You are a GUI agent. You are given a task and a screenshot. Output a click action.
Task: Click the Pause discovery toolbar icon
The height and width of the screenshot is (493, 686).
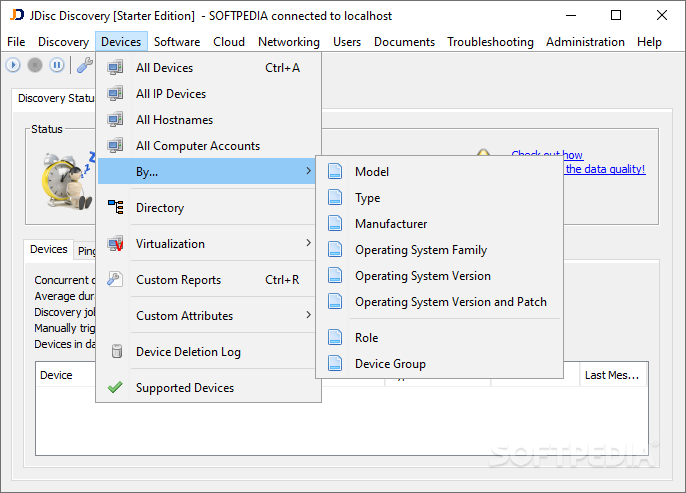(56, 65)
